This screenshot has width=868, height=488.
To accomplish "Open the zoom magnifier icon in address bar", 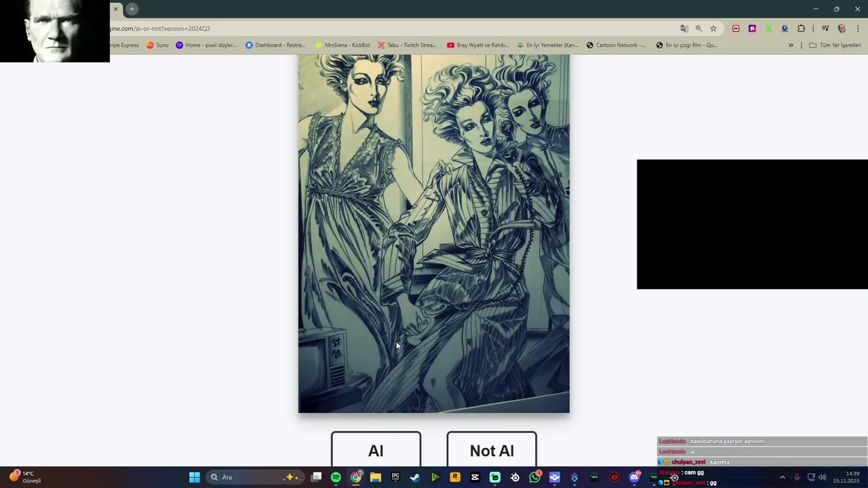I will coord(698,28).
